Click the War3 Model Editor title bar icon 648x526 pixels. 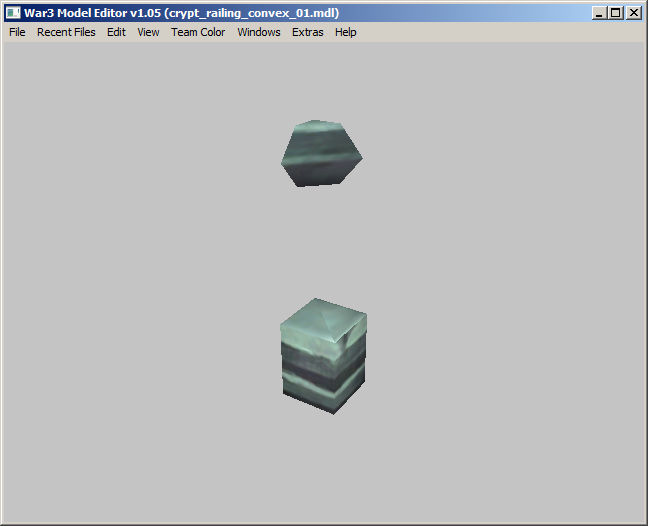tap(13, 13)
